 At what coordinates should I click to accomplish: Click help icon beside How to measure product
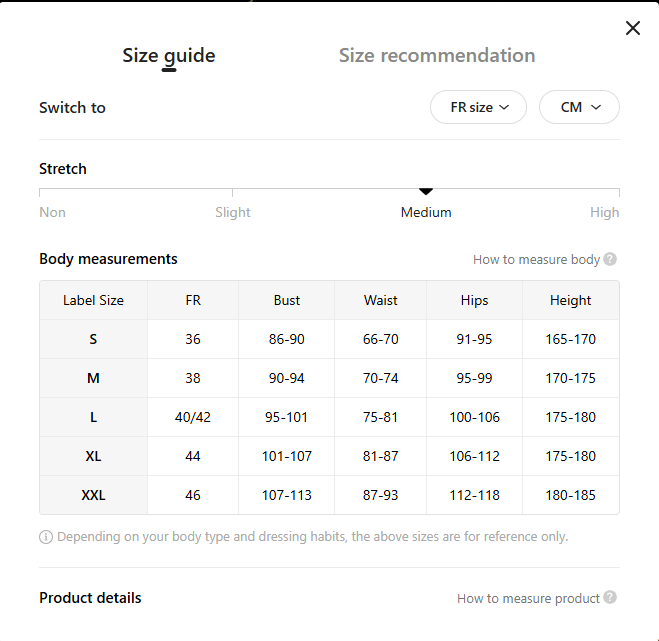click(610, 598)
